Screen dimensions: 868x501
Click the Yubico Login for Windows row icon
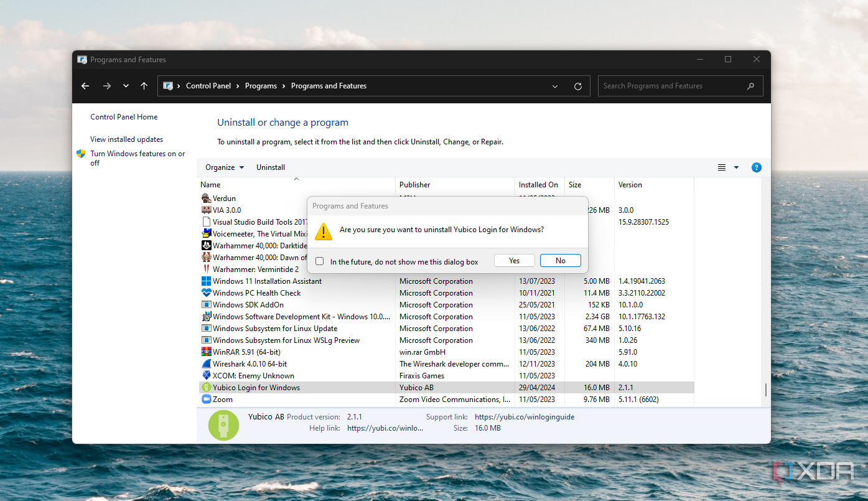[x=207, y=388]
